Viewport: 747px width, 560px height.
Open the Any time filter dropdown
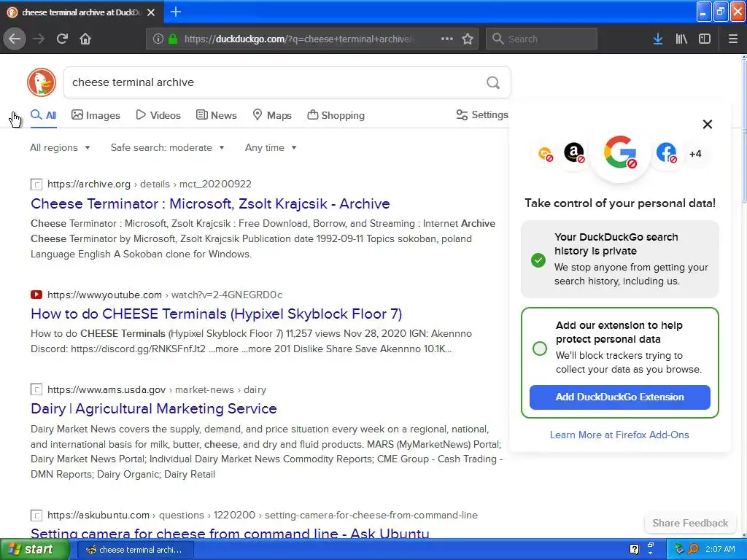coord(271,147)
